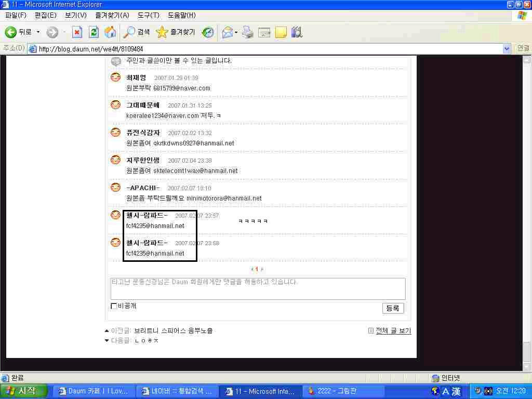
Task: Expand the Forward button history dropdown
Action: [x=64, y=32]
